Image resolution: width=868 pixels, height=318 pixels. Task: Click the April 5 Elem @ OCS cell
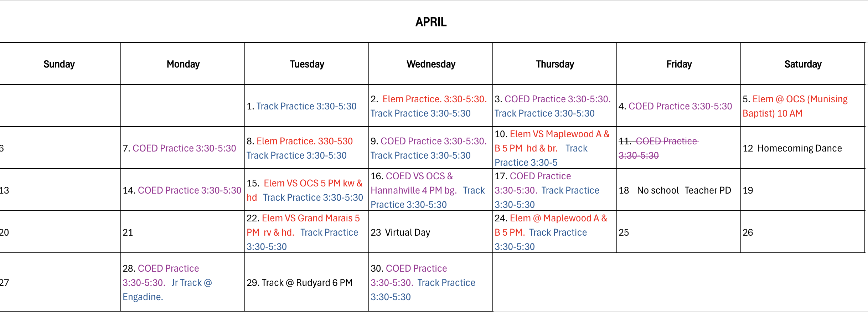803,106
